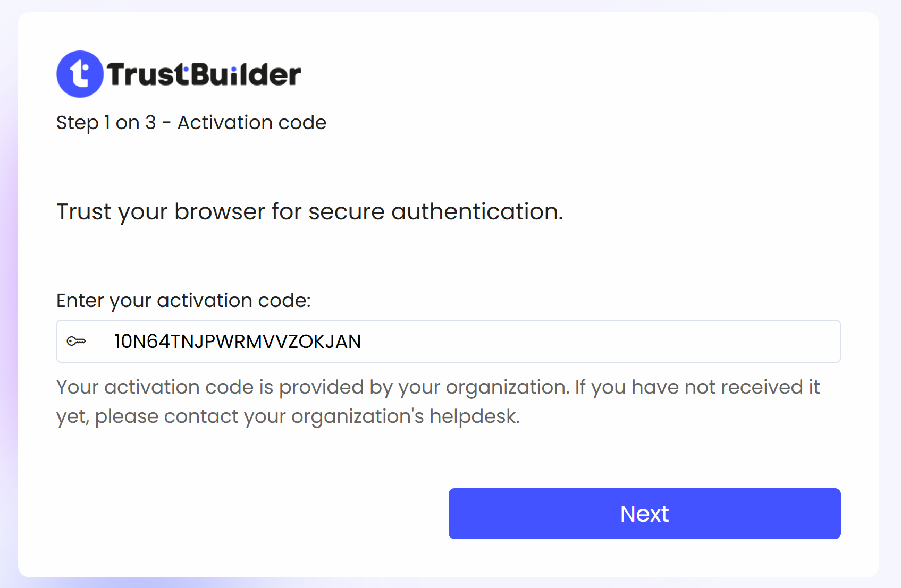The image size is (901, 588).
Task: Click "If you have not received it" text
Action: (697, 387)
